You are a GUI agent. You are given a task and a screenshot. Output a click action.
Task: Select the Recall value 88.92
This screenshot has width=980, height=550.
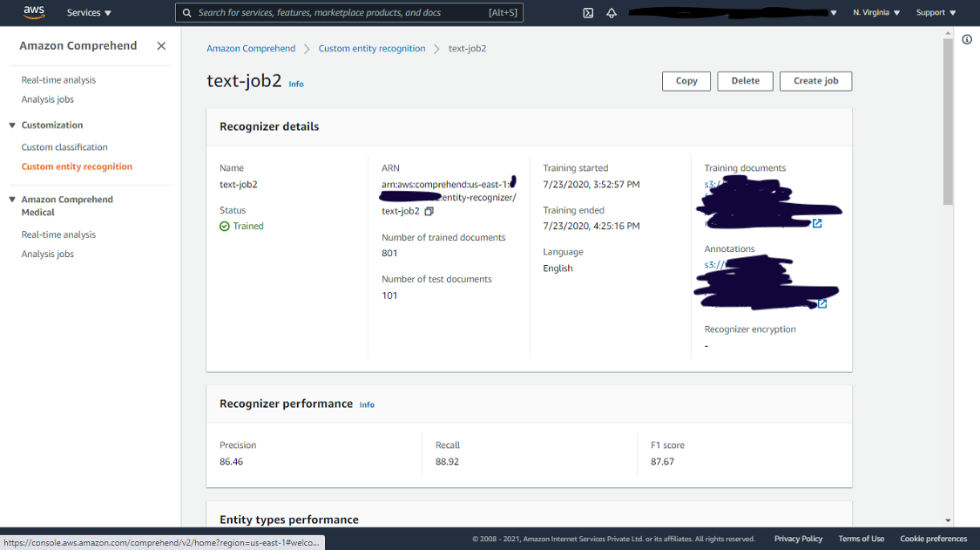447,462
